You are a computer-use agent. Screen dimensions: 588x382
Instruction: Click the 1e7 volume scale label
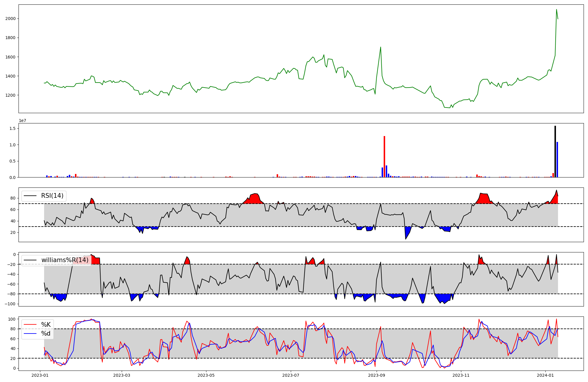(22, 121)
